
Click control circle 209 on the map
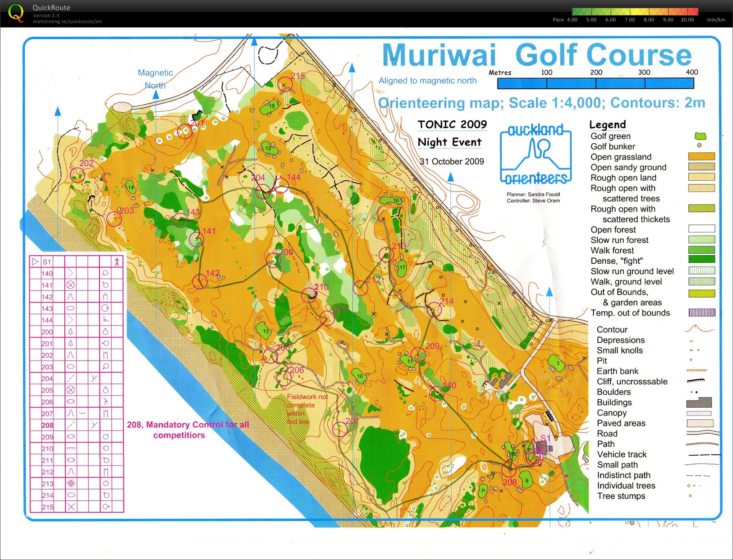(x=418, y=355)
